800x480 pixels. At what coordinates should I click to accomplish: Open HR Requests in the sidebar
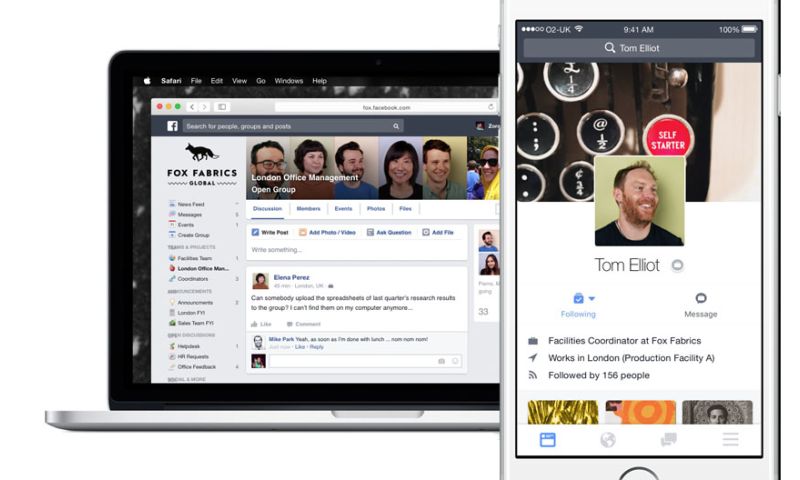(193, 356)
